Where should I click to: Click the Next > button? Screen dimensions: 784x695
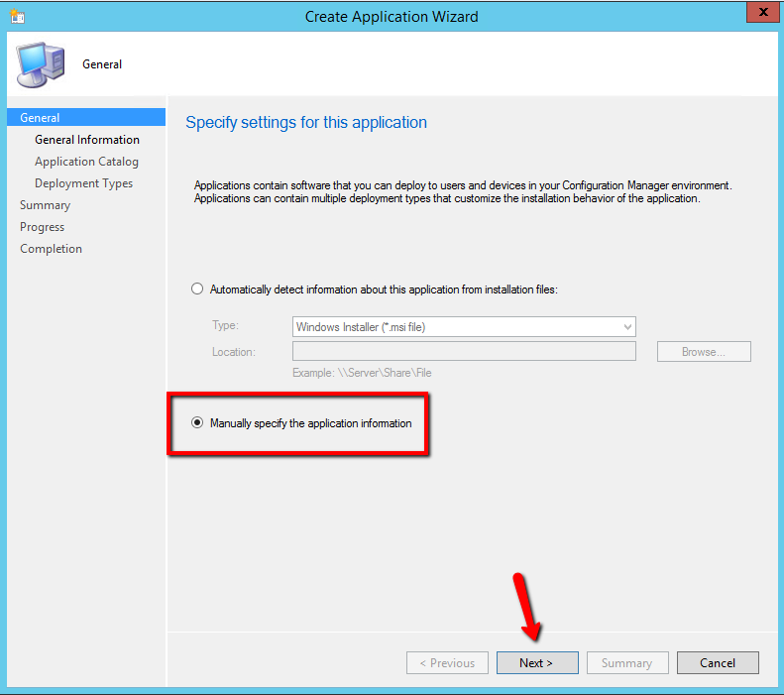(x=536, y=662)
